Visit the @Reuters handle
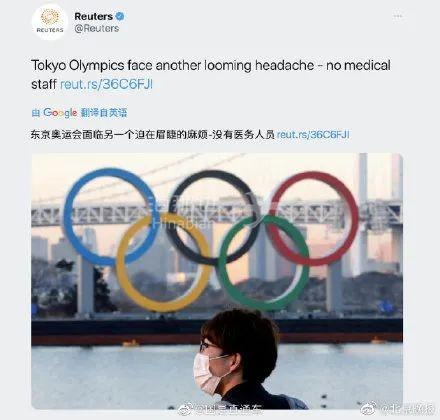The height and width of the screenshot is (420, 440). click(x=97, y=29)
